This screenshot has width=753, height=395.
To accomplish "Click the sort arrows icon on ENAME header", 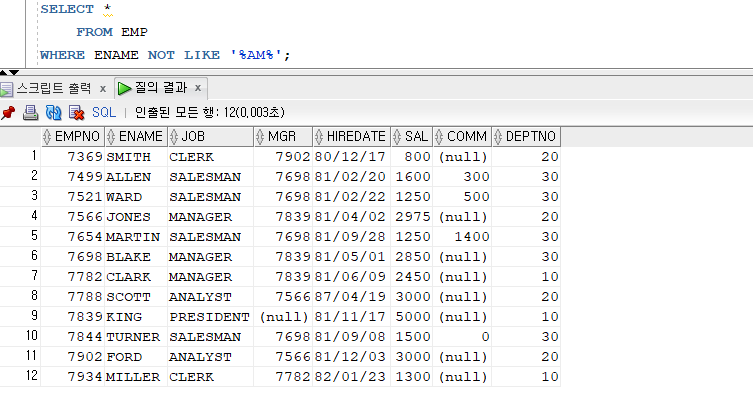I will pyautogui.click(x=111, y=137).
